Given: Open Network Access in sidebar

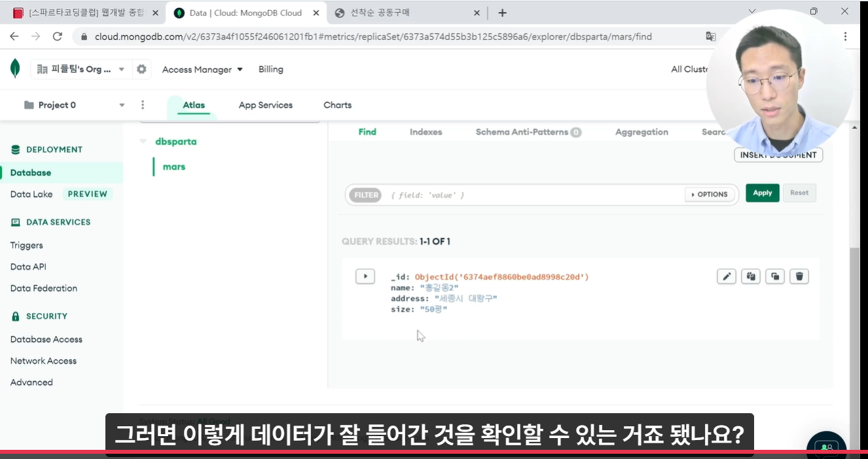Looking at the screenshot, I should click(x=43, y=361).
